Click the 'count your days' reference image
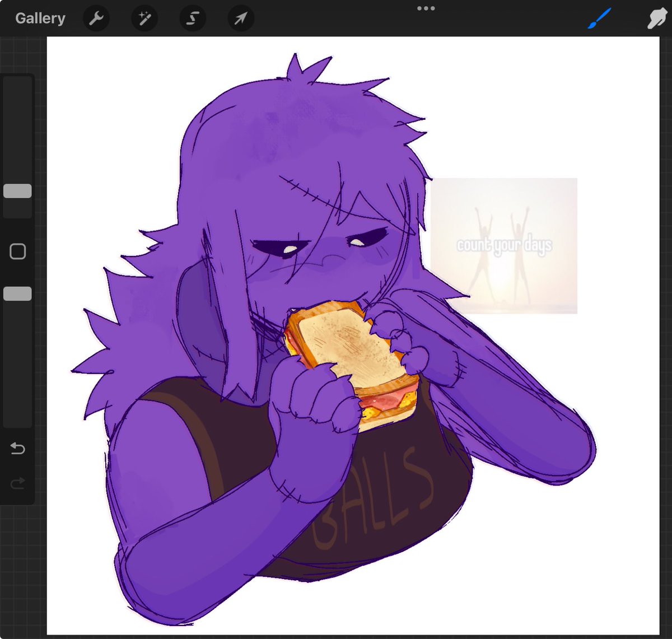The image size is (672, 639). point(504,246)
